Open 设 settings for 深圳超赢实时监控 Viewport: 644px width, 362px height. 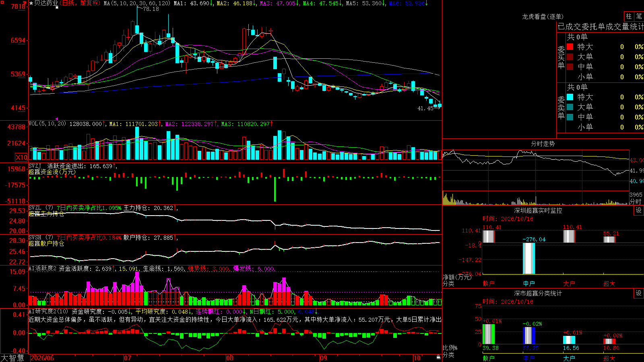[639, 210]
